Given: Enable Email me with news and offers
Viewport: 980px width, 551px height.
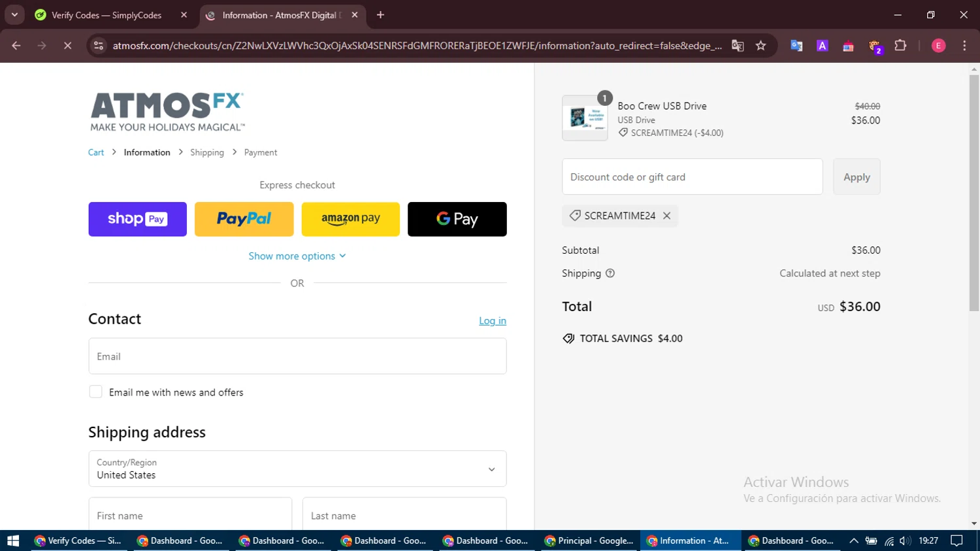Looking at the screenshot, I should 95,392.
